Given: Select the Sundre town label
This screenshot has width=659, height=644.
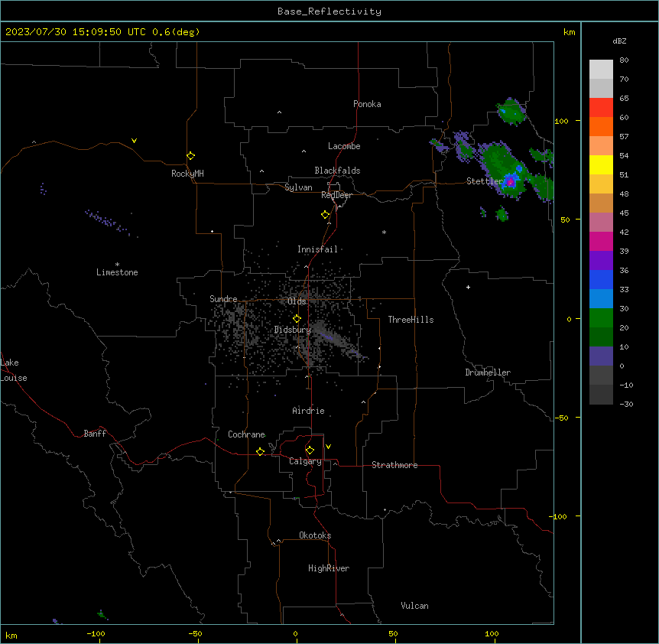Looking at the screenshot, I should point(223,299).
